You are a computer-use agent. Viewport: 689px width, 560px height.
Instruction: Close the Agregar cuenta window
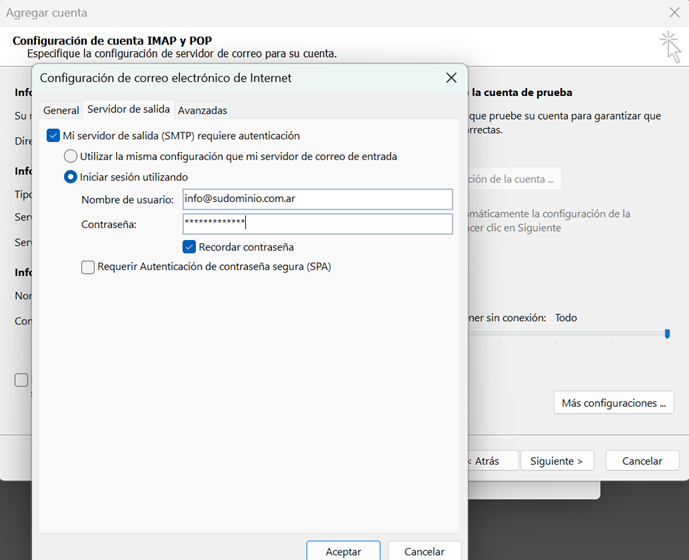point(674,13)
